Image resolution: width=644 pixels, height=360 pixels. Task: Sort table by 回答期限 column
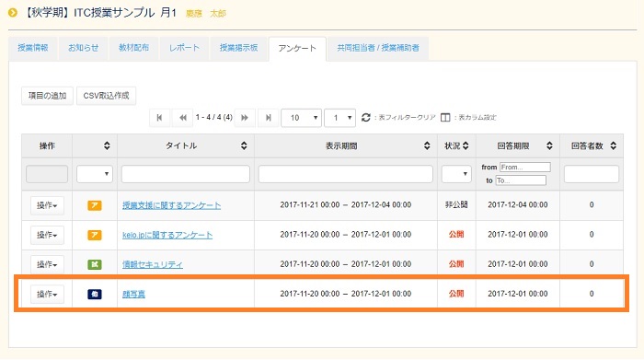(549, 145)
